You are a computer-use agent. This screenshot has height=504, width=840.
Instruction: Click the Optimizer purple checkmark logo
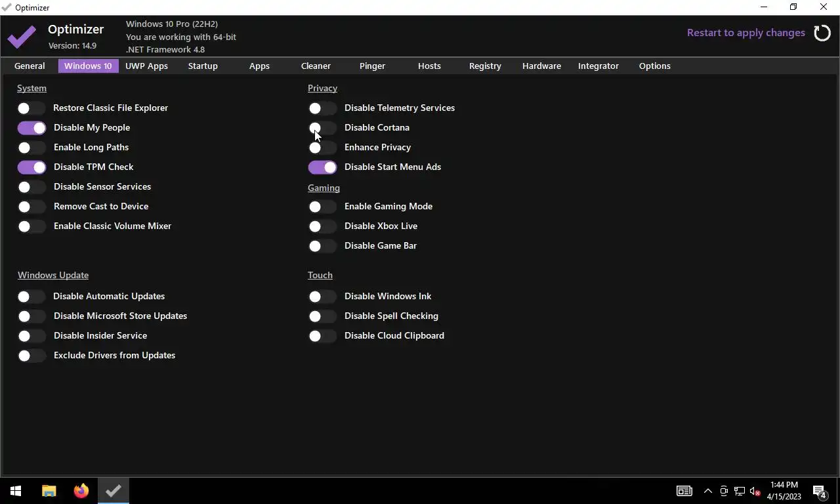(x=22, y=37)
